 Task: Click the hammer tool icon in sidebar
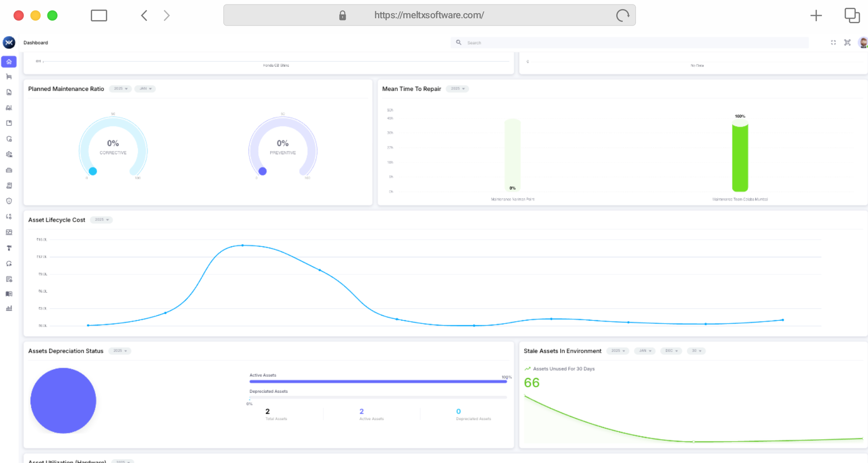coord(9,248)
